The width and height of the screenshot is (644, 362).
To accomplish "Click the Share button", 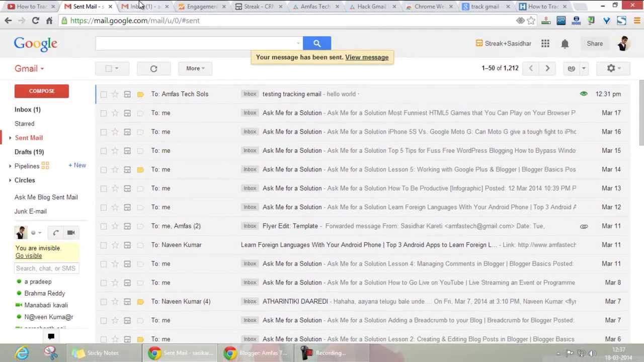I will click(x=595, y=44).
